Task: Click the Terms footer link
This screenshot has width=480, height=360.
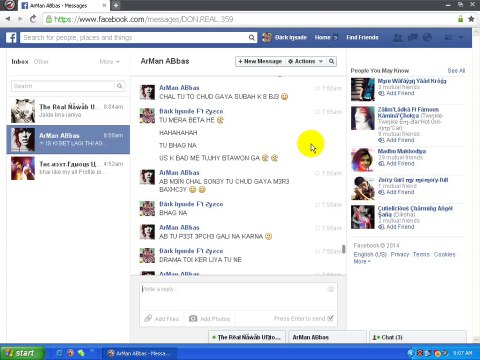Action: pos(421,254)
